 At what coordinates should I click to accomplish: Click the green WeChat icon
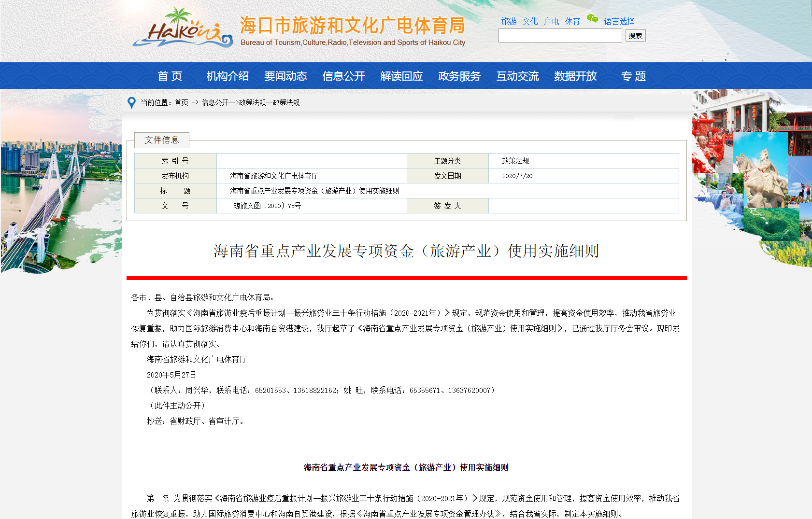[592, 19]
